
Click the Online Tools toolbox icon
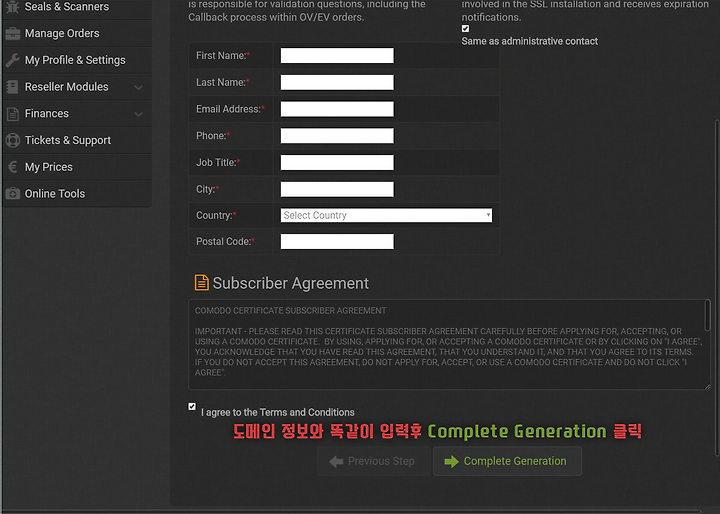click(13, 193)
